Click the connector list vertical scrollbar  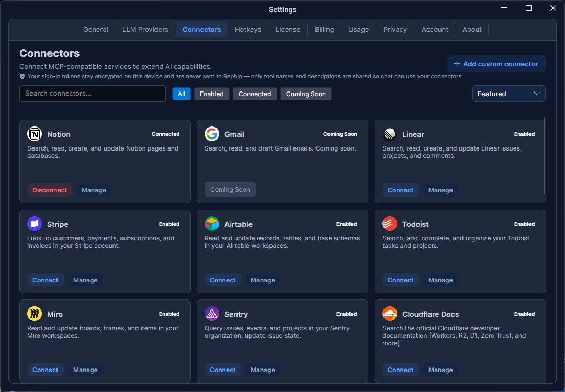[544, 155]
